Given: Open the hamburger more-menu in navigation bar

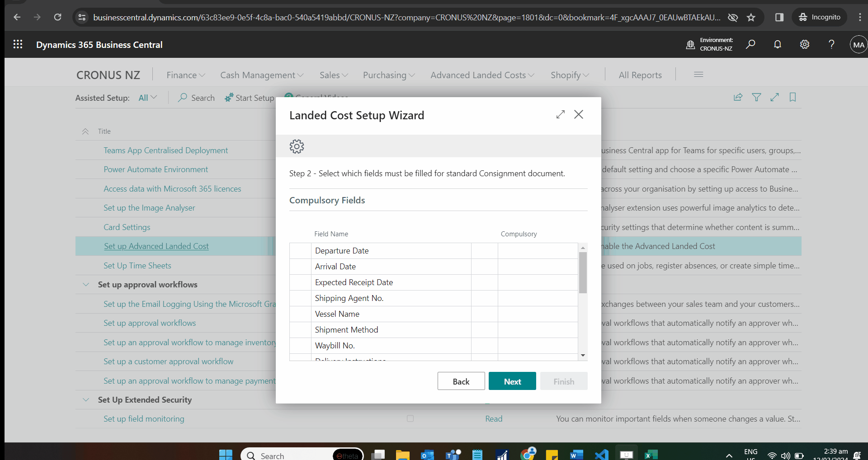Looking at the screenshot, I should coord(698,75).
